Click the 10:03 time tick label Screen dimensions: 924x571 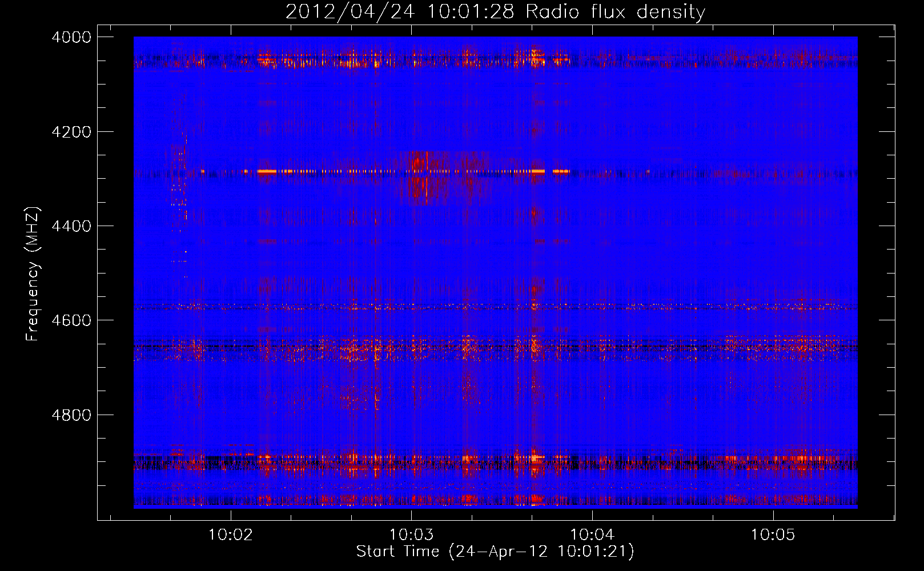412,535
